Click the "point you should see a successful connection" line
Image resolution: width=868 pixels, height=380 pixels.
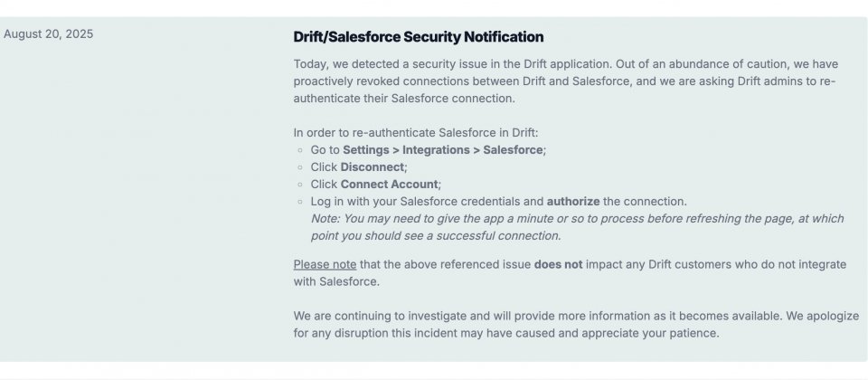436,236
